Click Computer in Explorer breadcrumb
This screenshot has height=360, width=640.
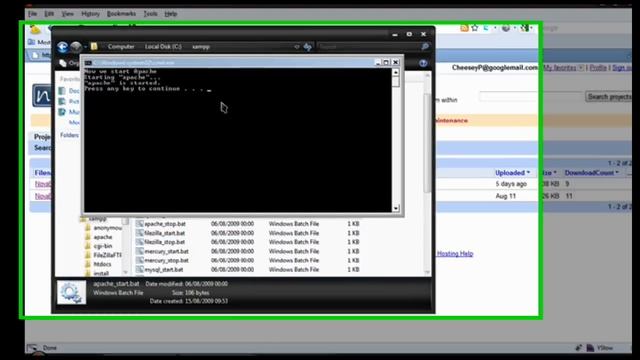click(121, 47)
